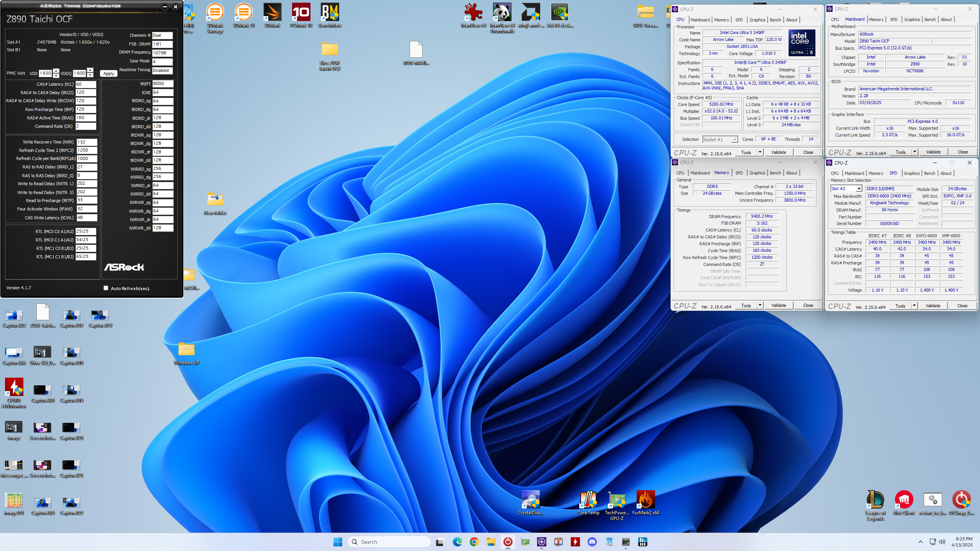Open Task View in the taskbar

pos(440,542)
